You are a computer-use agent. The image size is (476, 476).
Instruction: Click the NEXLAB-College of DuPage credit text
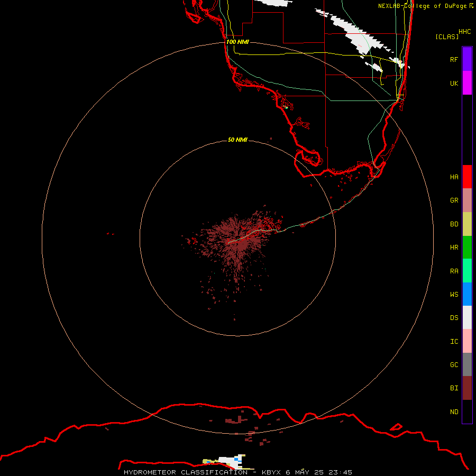(425, 6)
